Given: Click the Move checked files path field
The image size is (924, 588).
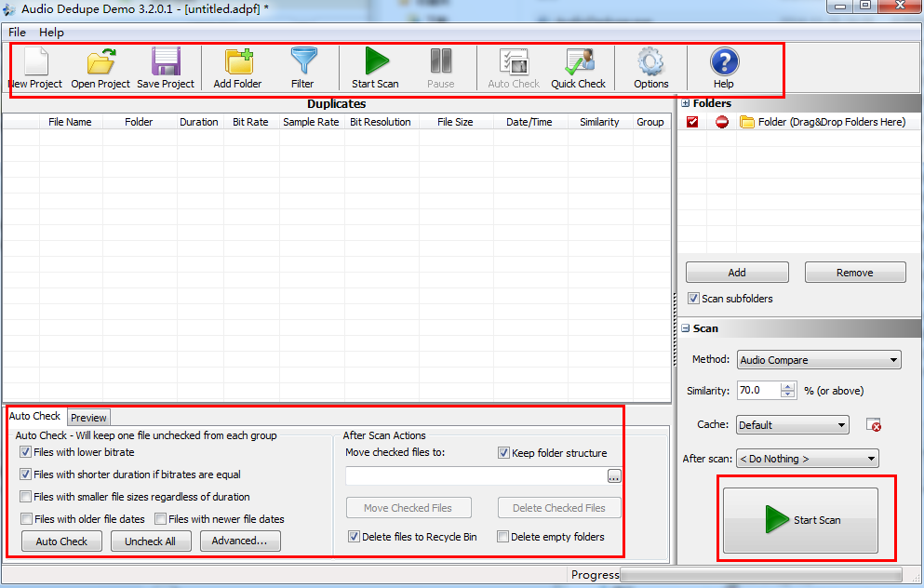Looking at the screenshot, I should 476,476.
